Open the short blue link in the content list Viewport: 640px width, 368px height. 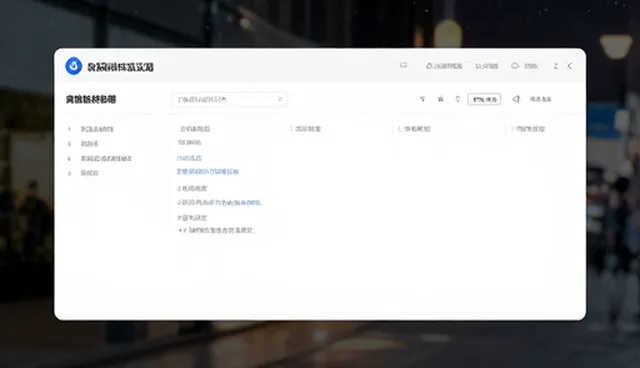(189, 158)
